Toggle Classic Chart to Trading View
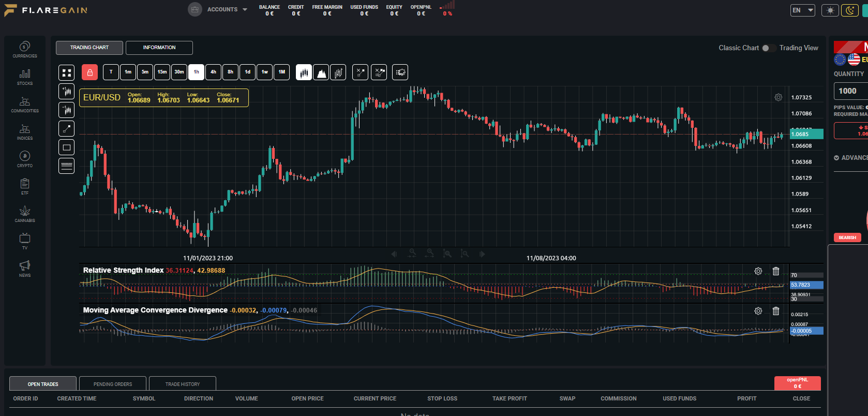The height and width of the screenshot is (416, 868). tap(768, 48)
